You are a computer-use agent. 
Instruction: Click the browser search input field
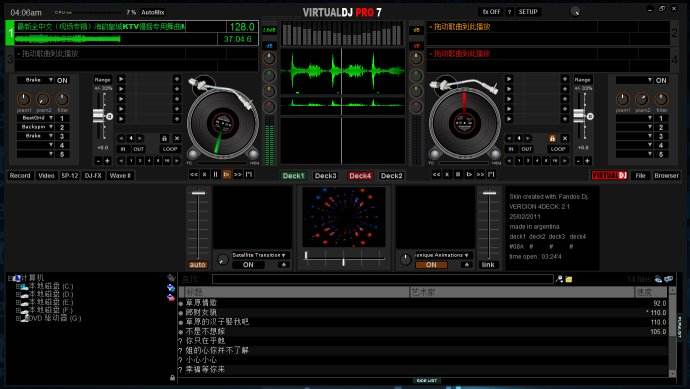[382, 279]
